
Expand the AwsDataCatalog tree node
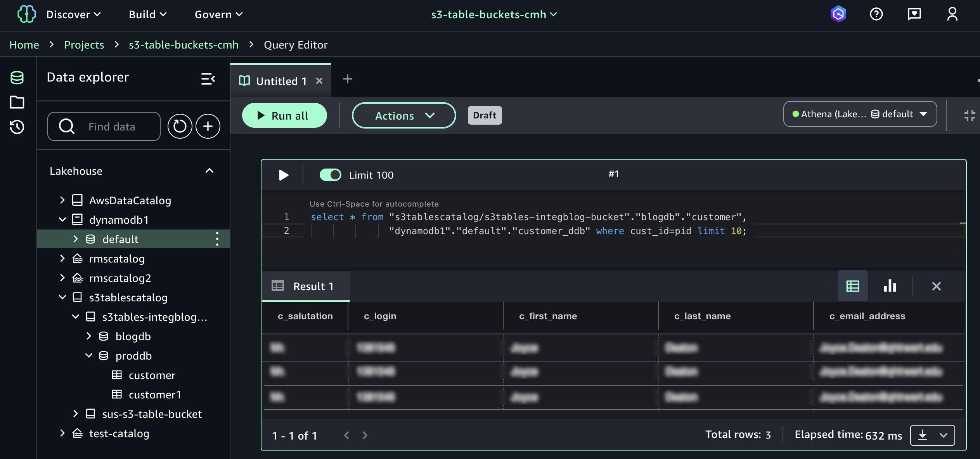pos(62,200)
